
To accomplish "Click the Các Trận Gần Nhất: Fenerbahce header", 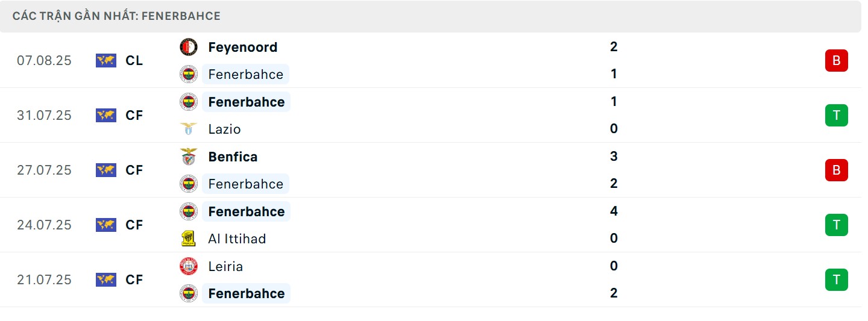I will (x=116, y=16).
